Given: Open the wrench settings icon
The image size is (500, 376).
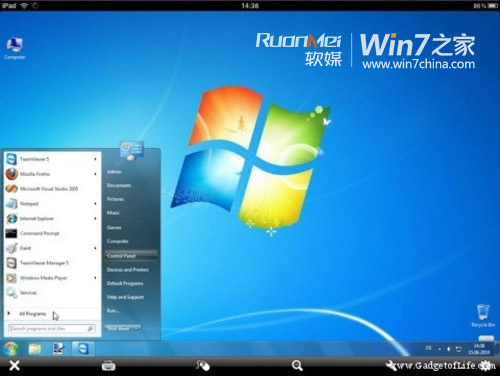Looking at the screenshot, I should [391, 366].
